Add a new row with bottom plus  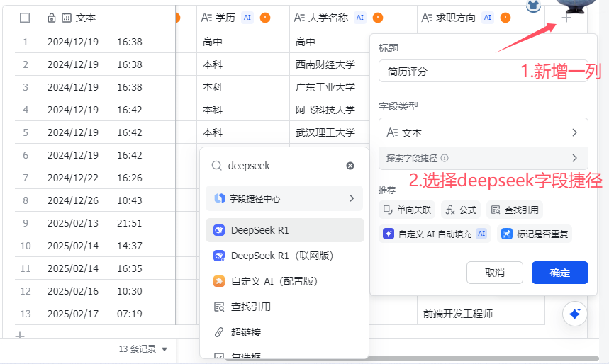(x=20, y=335)
